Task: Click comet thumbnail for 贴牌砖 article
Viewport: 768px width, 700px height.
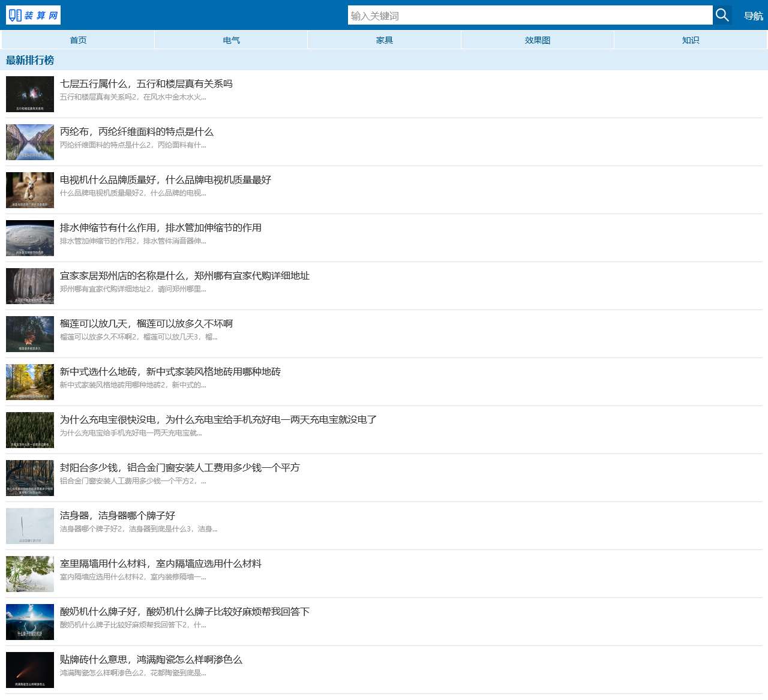Action: (30, 670)
